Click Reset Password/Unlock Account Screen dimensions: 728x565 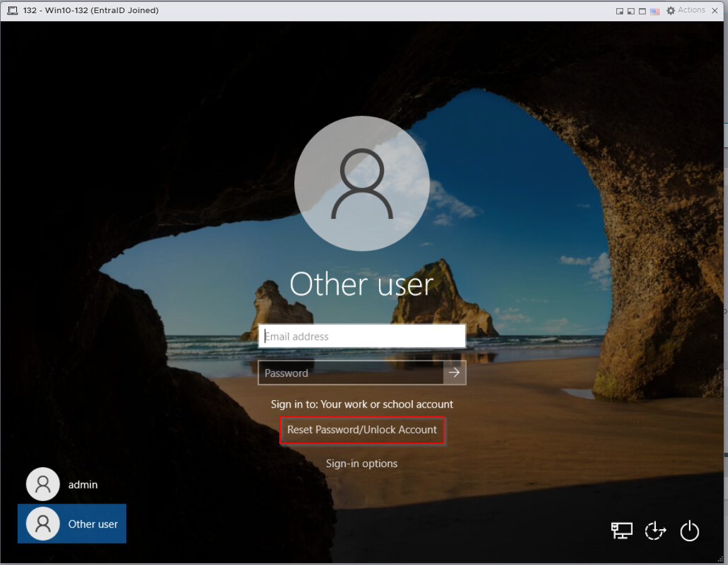click(x=362, y=430)
